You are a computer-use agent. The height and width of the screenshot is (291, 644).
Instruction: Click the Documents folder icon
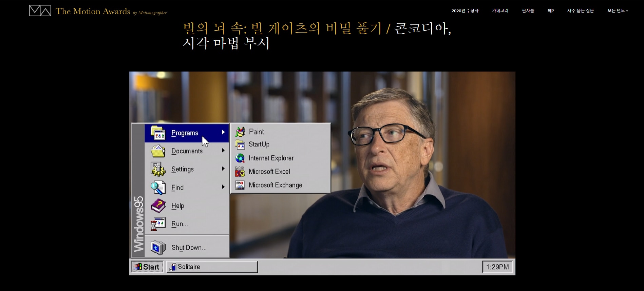click(x=158, y=151)
